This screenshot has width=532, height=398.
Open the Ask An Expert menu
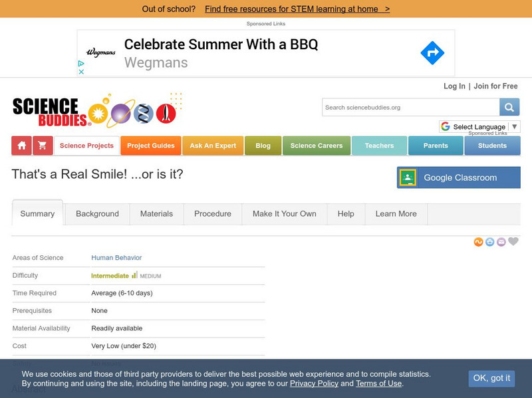pyautogui.click(x=213, y=146)
